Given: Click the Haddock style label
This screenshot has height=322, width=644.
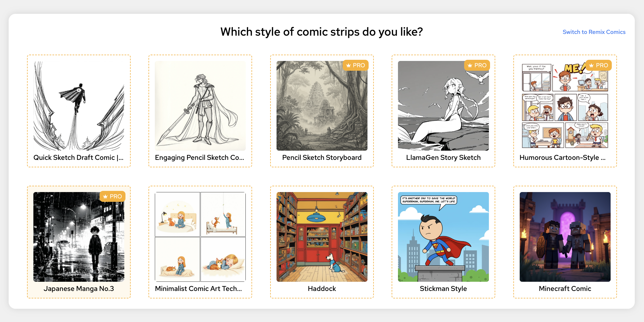Looking at the screenshot, I should point(322,289).
